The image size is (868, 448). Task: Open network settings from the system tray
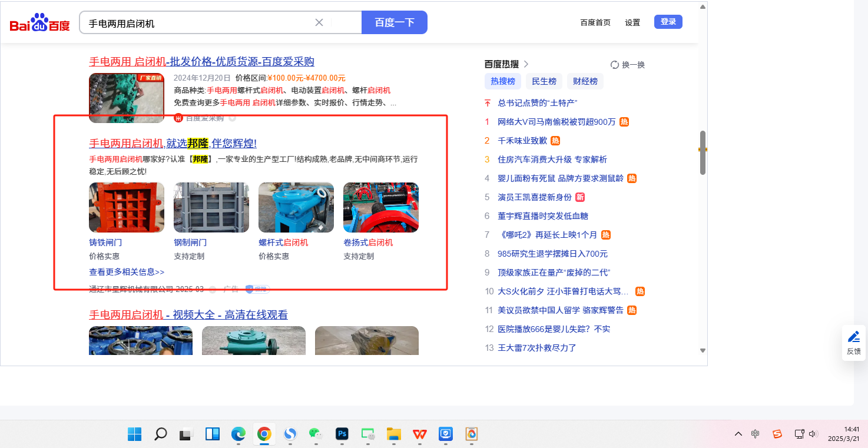[x=799, y=434]
